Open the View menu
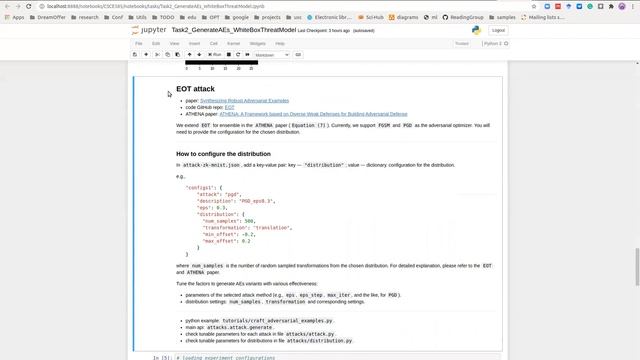The image size is (640, 360). pyautogui.click(x=174, y=43)
